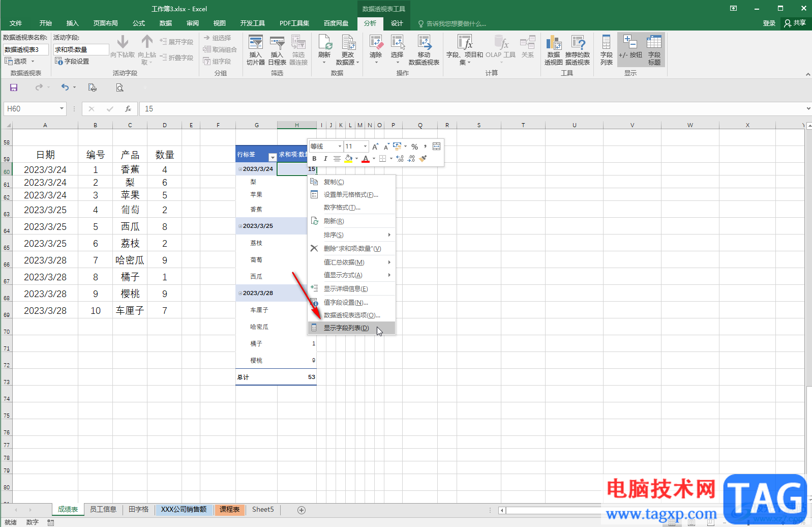Viewport: 812px width, 527px height.
Task: Select Format Cells (设置单元格格式) in context menu
Action: point(351,195)
